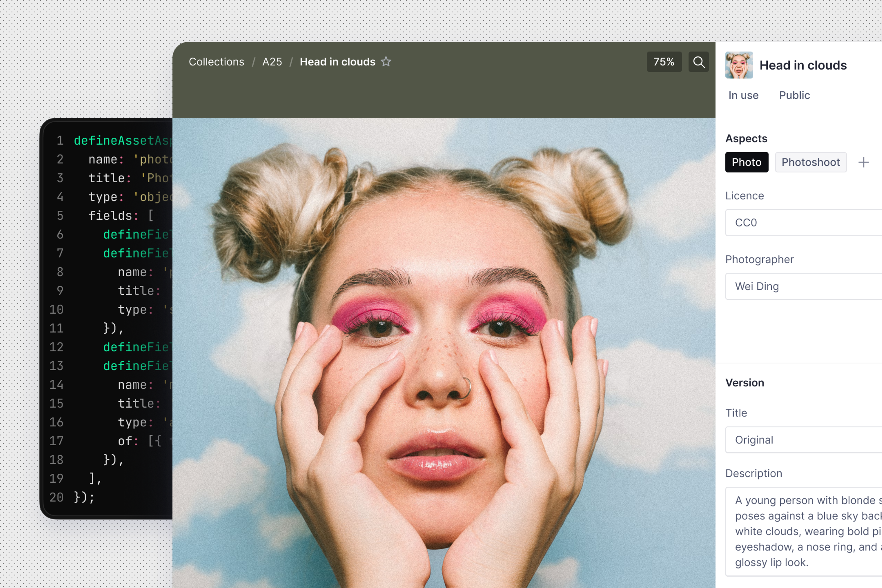The width and height of the screenshot is (882, 588).
Task: Open the A25 breadcrumb folder
Action: tap(272, 62)
